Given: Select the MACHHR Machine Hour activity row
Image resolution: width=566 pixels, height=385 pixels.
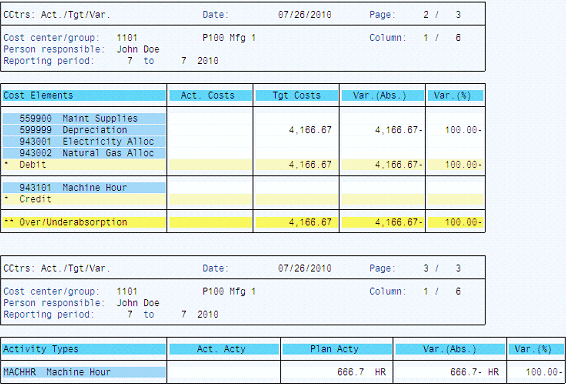Looking at the screenshot, I should click(x=84, y=372).
